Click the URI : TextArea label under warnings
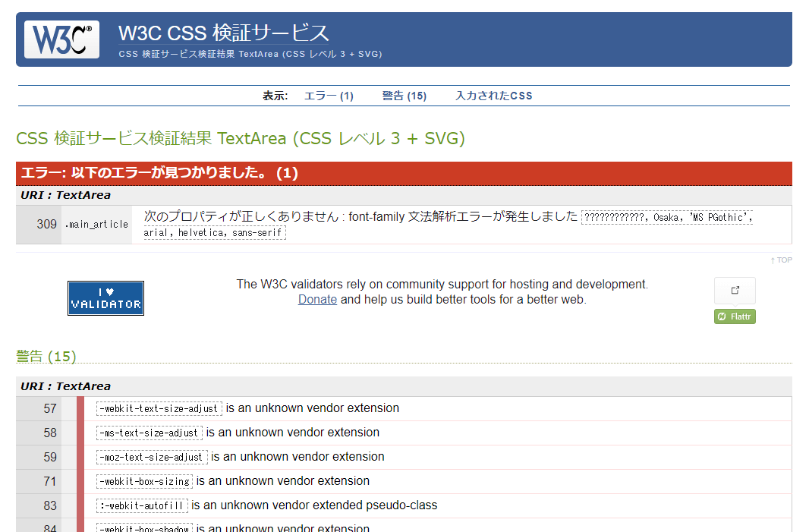 click(x=65, y=386)
